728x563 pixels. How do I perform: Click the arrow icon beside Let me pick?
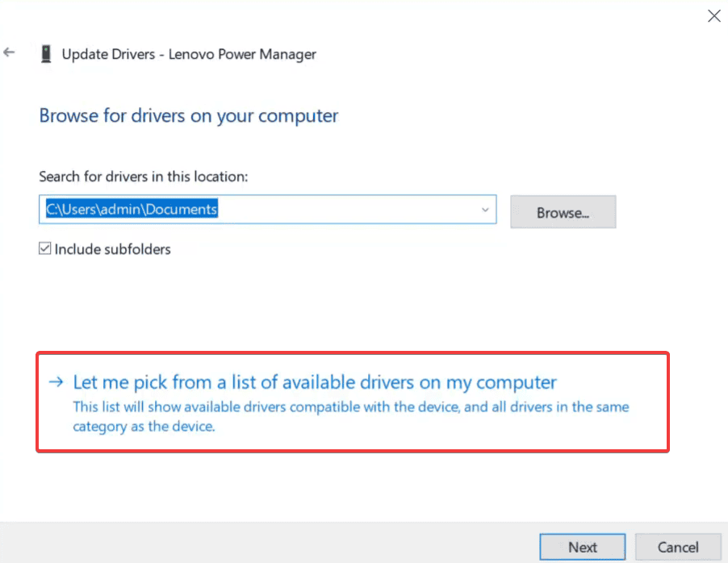(x=56, y=382)
